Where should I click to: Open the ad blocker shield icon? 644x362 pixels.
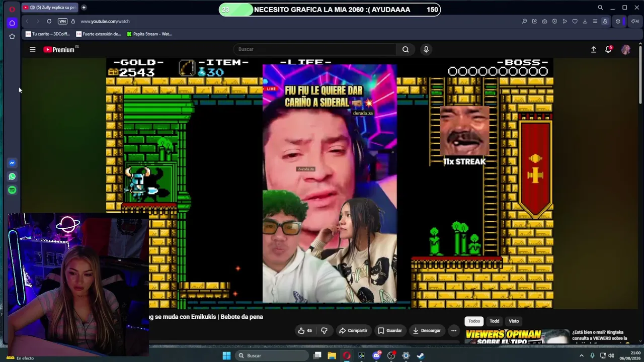click(x=554, y=21)
